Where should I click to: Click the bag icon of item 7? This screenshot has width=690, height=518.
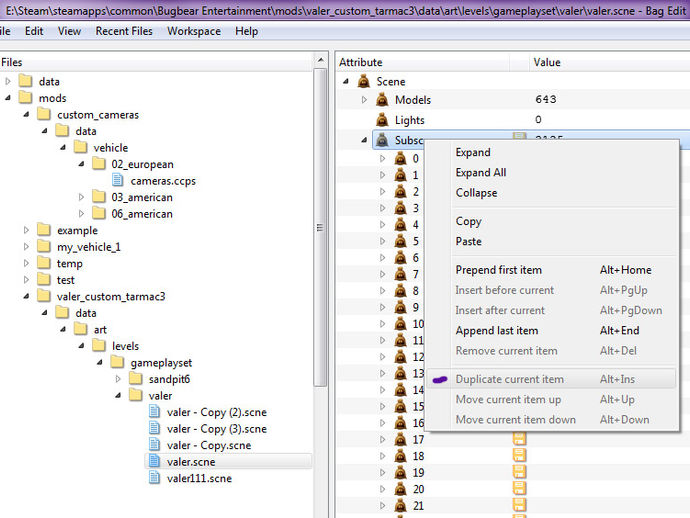tap(400, 274)
